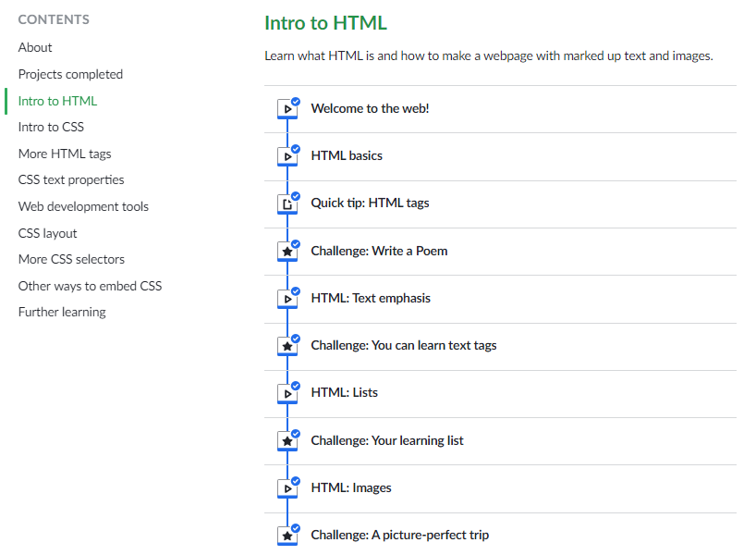
Task: Click the video icon beside Welcome to the web!
Action: click(x=287, y=109)
